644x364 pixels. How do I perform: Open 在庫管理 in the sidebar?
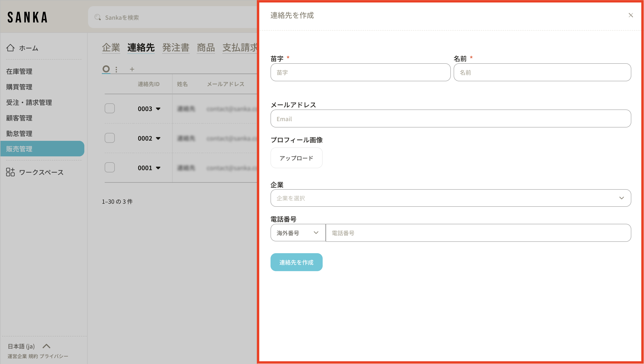[x=19, y=71]
